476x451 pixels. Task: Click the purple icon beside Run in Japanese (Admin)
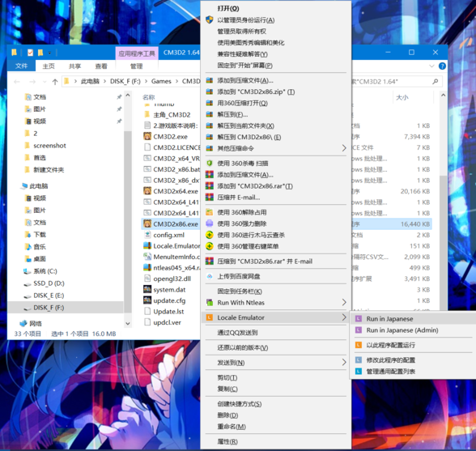pos(359,330)
